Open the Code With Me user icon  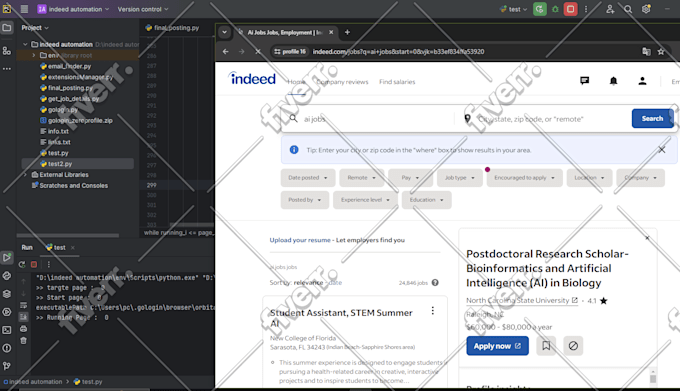610,9
